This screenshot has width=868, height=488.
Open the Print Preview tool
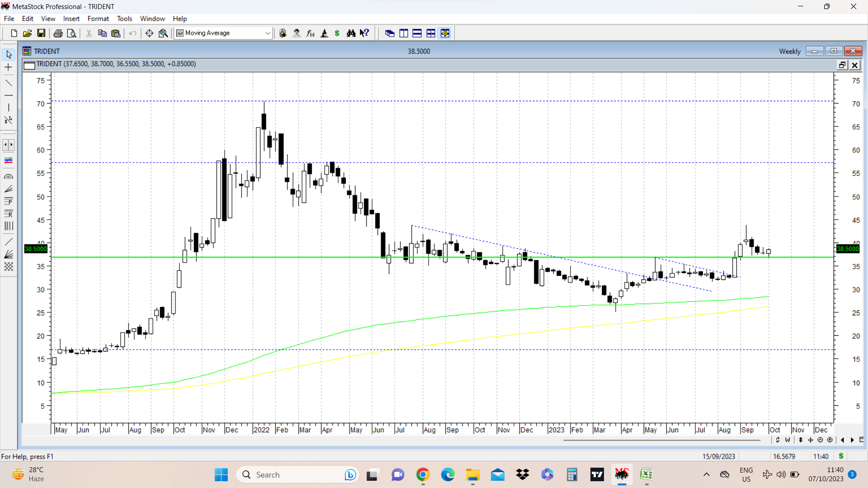pos(71,33)
